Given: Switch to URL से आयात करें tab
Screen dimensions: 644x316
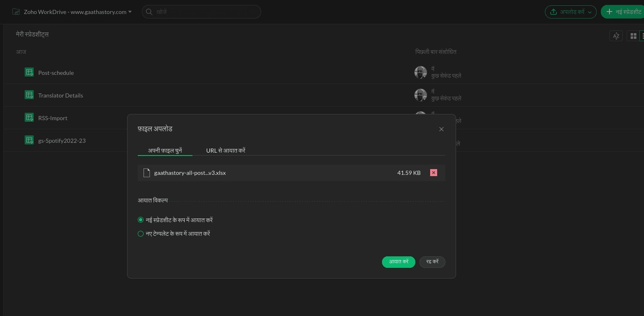Looking at the screenshot, I should (x=226, y=151).
